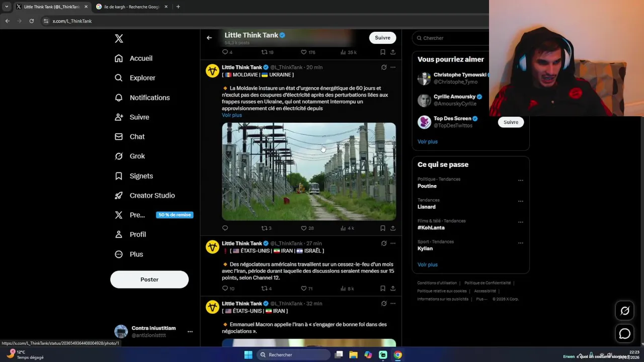Open the floating Grok button
The image size is (644, 362).
[625, 311]
